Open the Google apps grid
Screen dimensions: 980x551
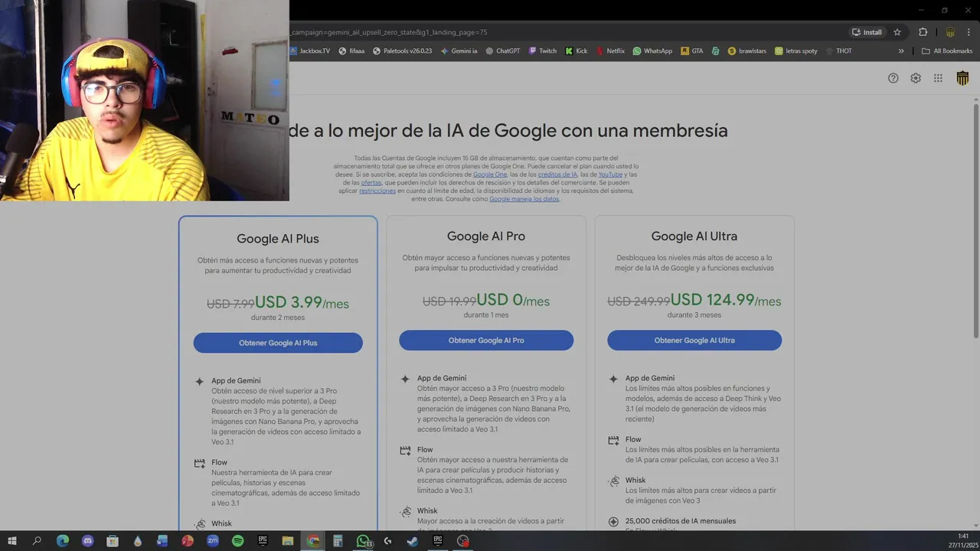click(938, 78)
